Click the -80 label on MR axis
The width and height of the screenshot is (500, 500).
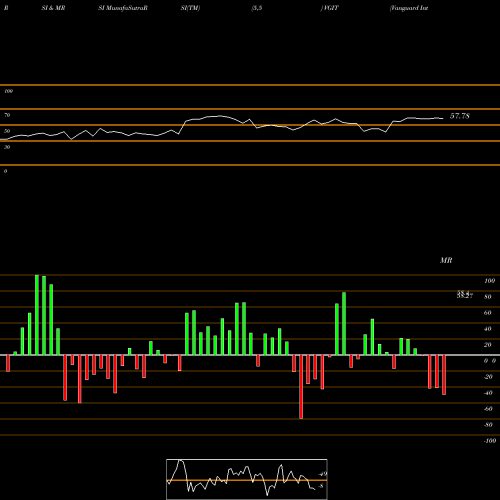(488, 425)
